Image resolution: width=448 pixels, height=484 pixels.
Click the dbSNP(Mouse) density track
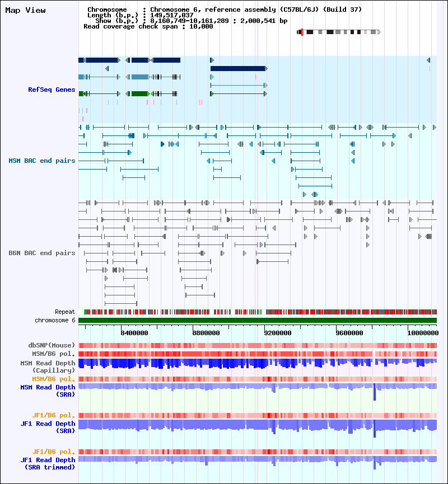pos(258,345)
